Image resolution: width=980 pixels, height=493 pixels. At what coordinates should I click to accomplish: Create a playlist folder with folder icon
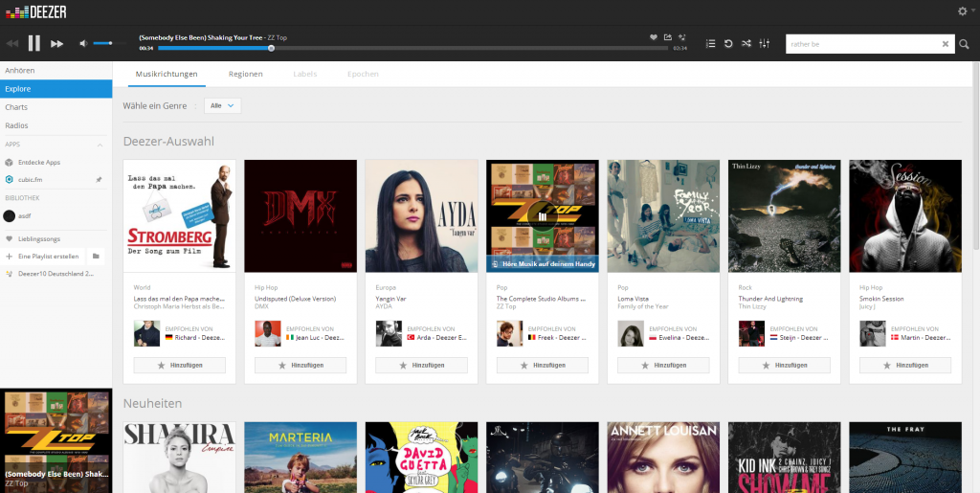[x=96, y=257]
